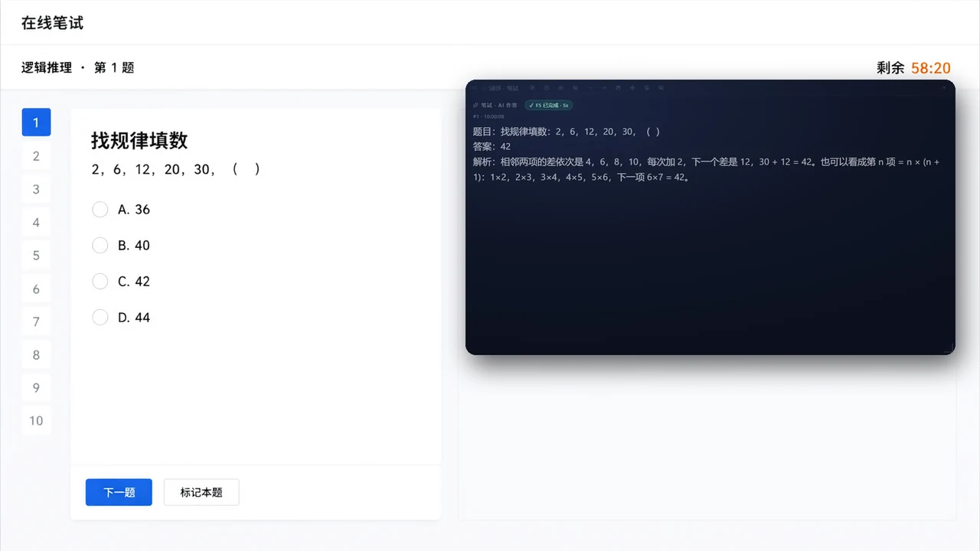Click the F5 已完成 status badge
Image resolution: width=980 pixels, height=551 pixels.
coord(548,106)
